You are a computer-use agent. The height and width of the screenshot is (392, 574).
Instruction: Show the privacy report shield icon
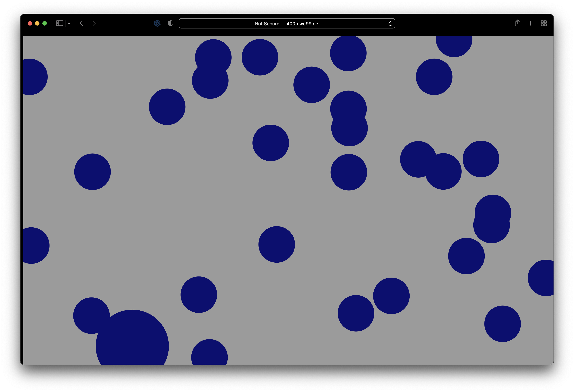pyautogui.click(x=171, y=23)
